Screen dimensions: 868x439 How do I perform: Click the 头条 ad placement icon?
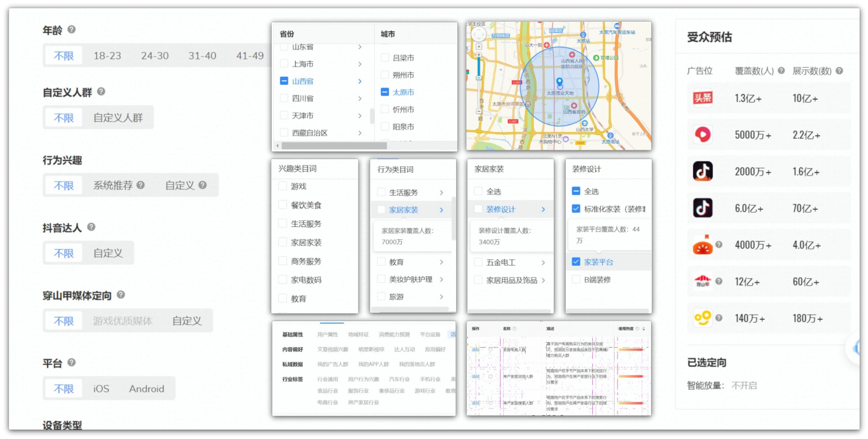pyautogui.click(x=702, y=98)
